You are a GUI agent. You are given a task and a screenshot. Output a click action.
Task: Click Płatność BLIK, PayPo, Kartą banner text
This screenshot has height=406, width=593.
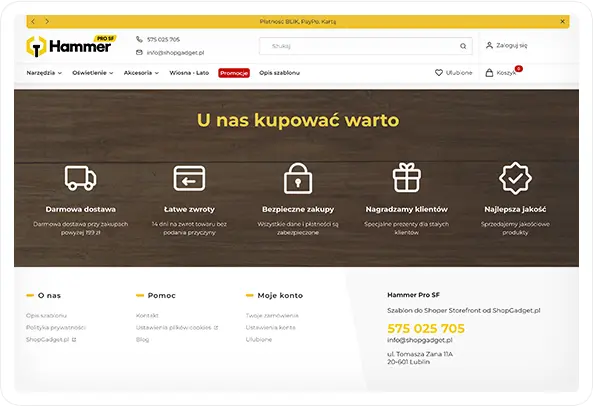point(298,22)
